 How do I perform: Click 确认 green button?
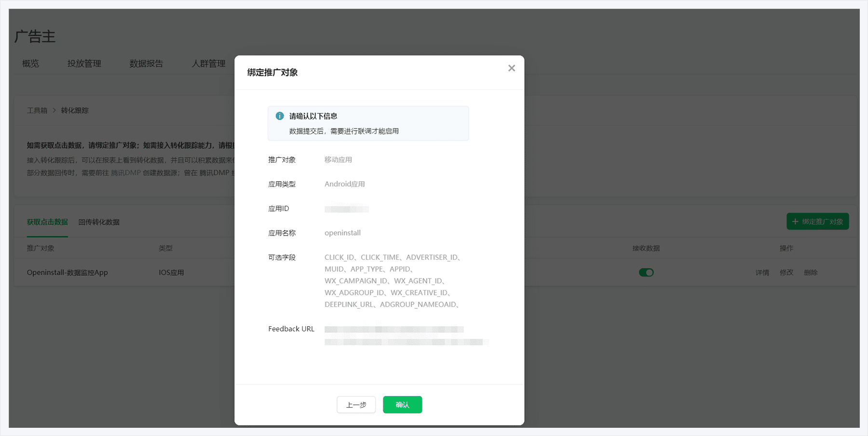tap(403, 405)
